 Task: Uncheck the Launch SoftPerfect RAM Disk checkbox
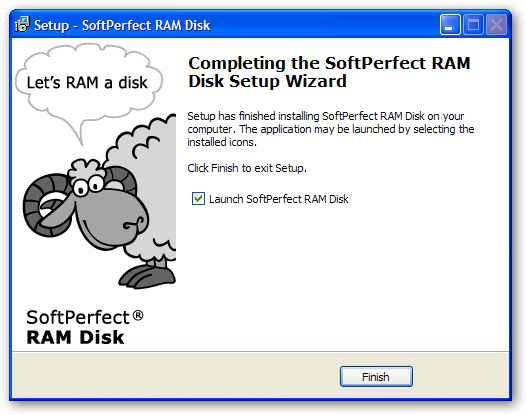point(198,199)
